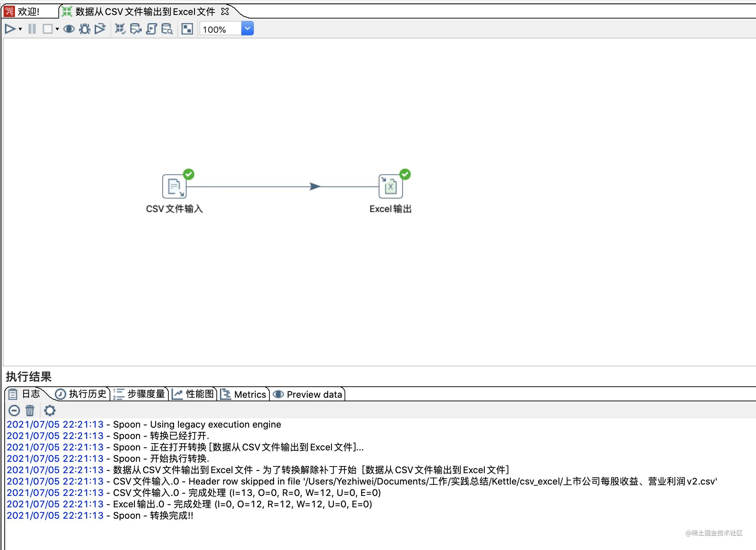This screenshot has height=550, width=756.
Task: Click log line 'Spoon - 开始执行转换.'
Action: [108, 459]
